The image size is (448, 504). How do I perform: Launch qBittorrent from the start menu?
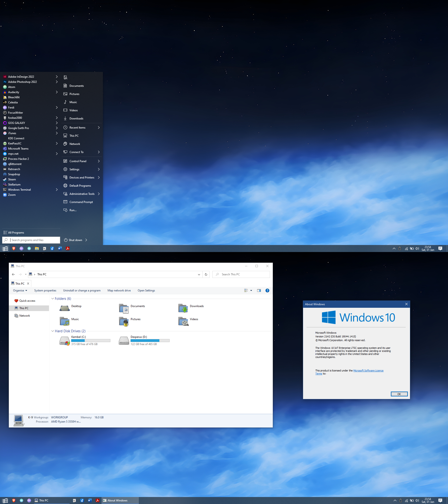click(x=14, y=164)
